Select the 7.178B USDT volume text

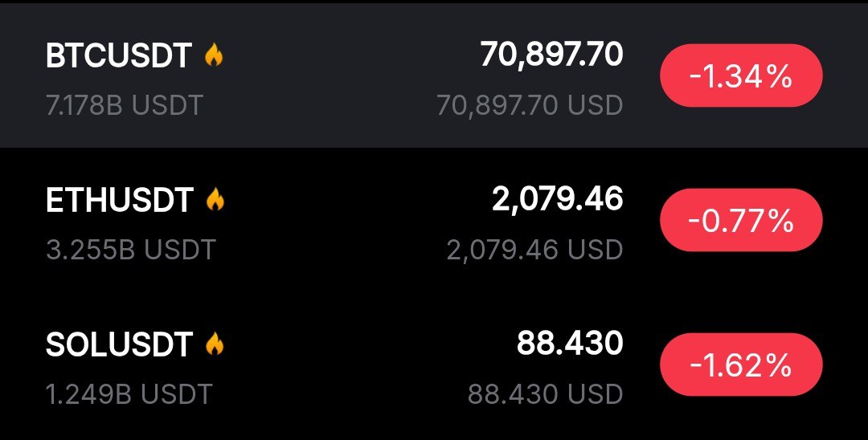click(125, 104)
